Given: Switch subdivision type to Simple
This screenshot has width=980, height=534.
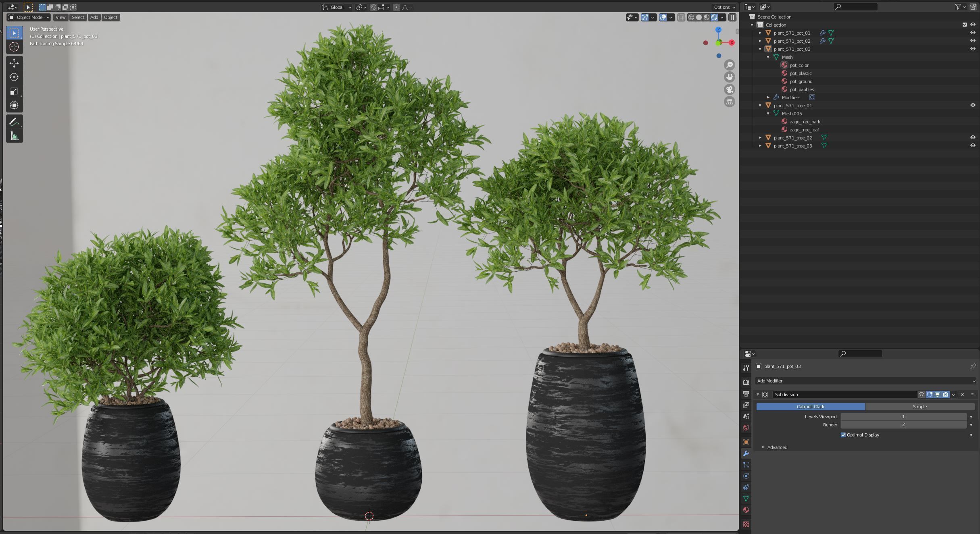Looking at the screenshot, I should point(920,407).
